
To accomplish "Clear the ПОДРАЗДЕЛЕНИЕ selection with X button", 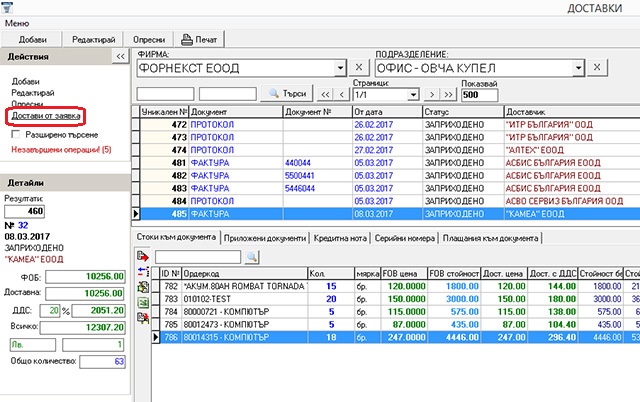I will [x=597, y=68].
